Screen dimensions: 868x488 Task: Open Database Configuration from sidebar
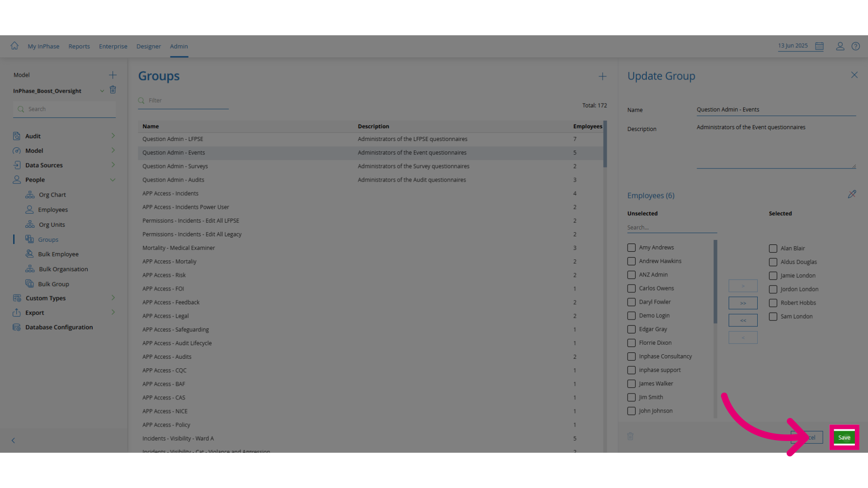coord(59,327)
